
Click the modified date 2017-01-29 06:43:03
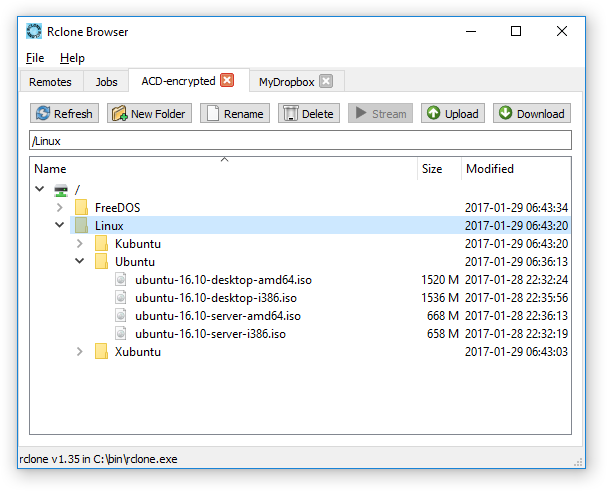(516, 352)
